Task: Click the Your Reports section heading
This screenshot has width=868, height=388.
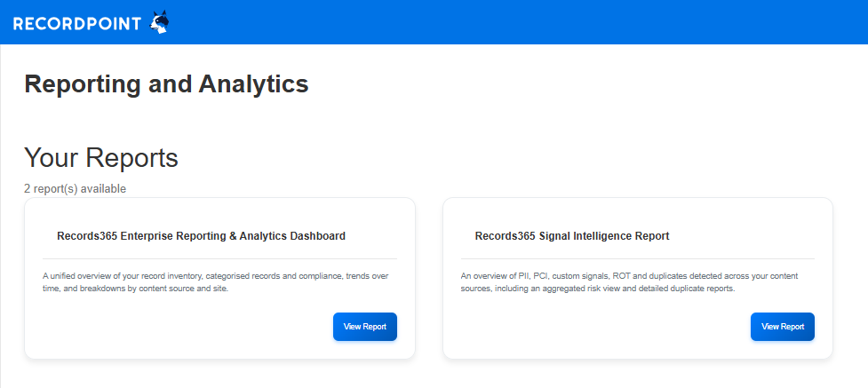Action: click(x=101, y=158)
